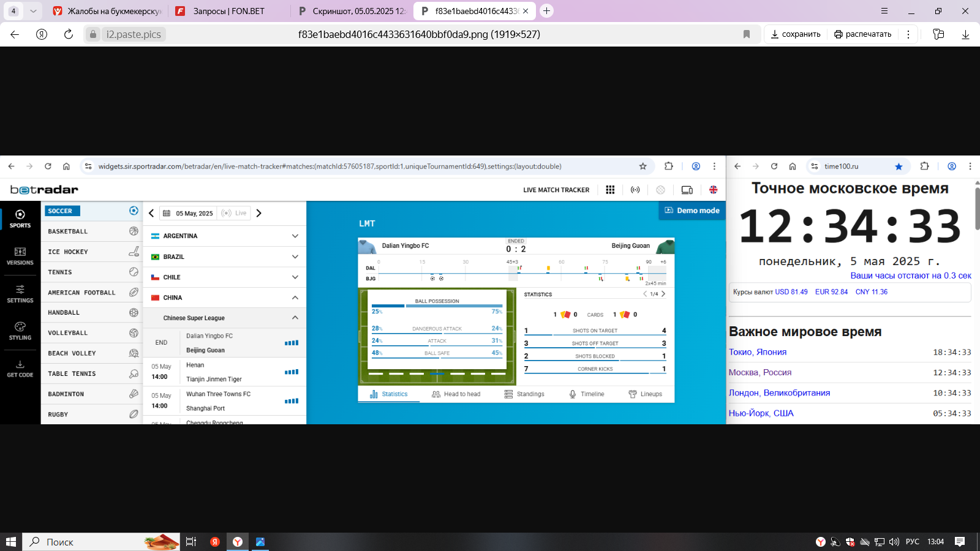Bookmark this page using the toolbar bookmark icon
980x551 pixels.
click(x=746, y=34)
